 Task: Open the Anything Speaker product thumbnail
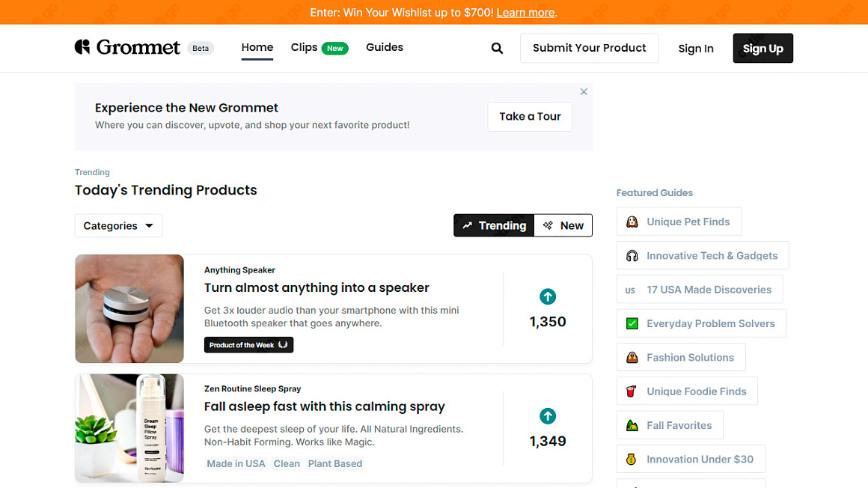(129, 309)
